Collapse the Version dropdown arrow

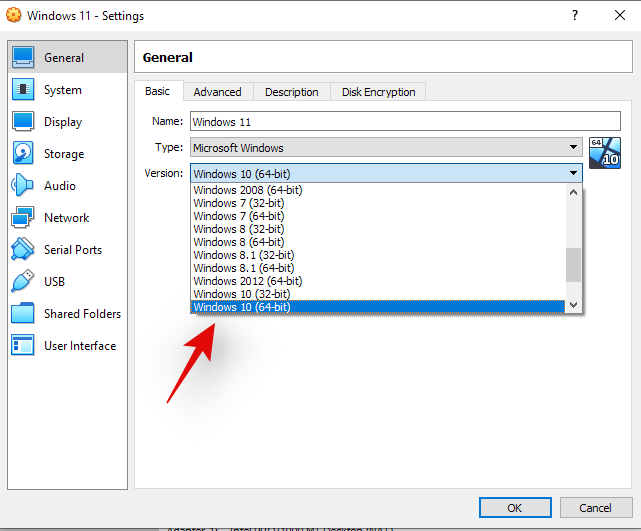(574, 173)
